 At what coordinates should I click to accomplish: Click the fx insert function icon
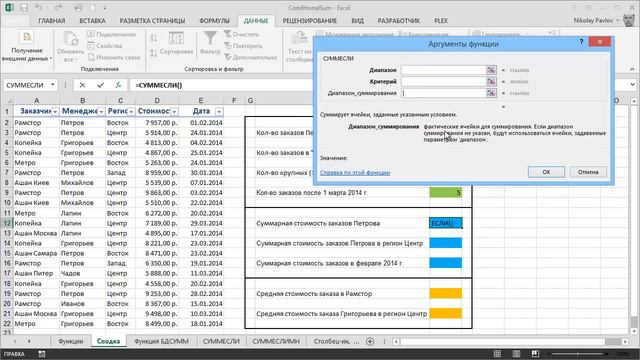[x=118, y=85]
